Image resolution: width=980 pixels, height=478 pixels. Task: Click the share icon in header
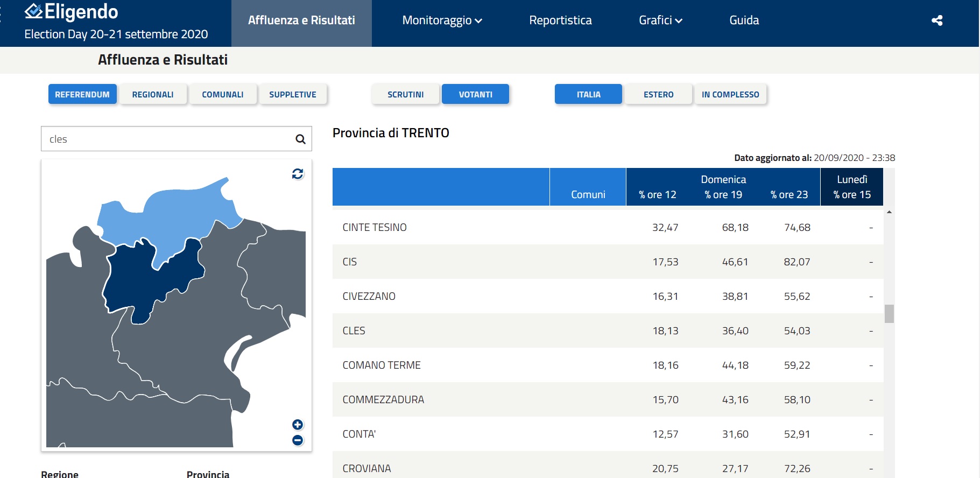click(936, 20)
